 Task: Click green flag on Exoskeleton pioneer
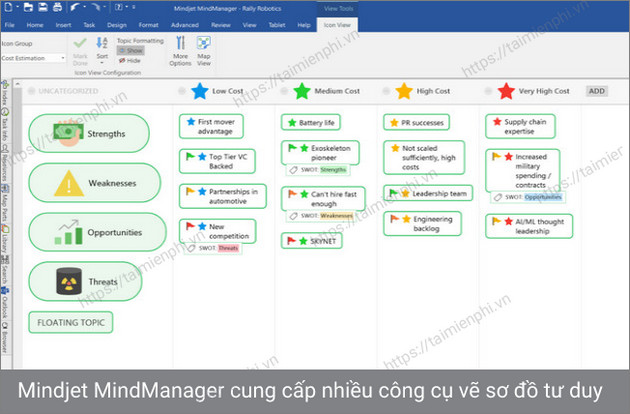292,148
